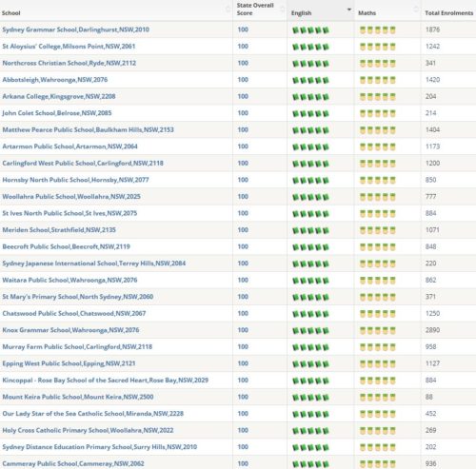Open Northcross Christian School, Ryde link
Screen dimensions: 476x469
coord(69,63)
